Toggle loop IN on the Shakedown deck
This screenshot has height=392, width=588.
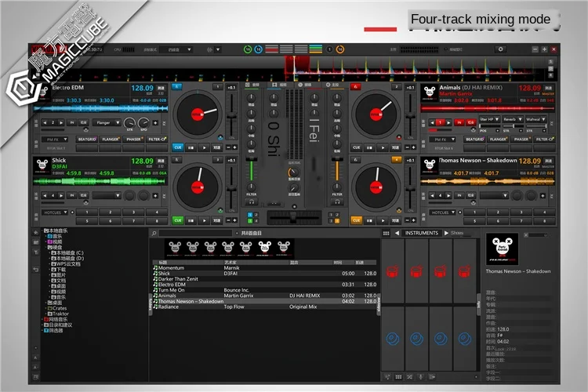tap(459, 195)
